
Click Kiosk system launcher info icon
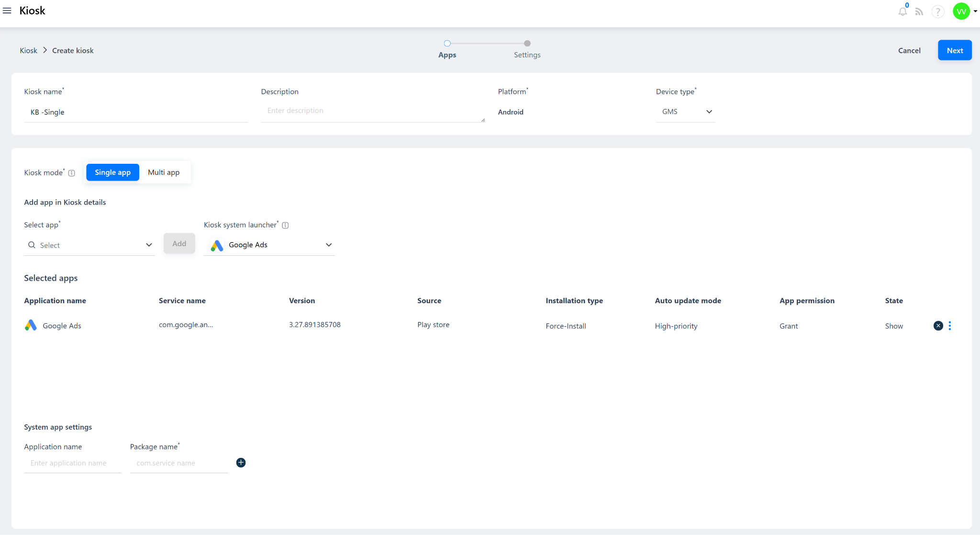(285, 225)
